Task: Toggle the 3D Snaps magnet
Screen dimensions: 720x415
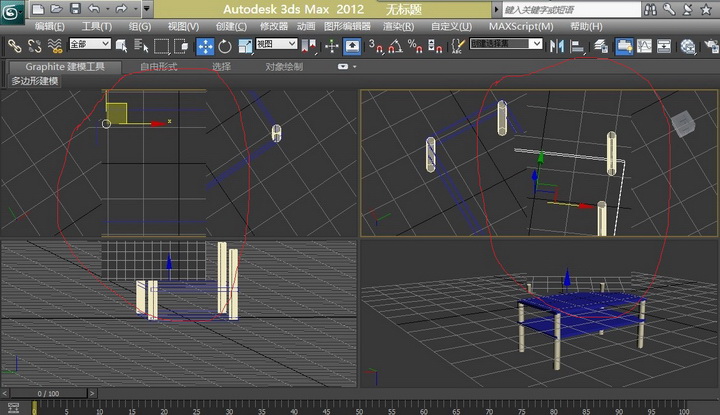Action: click(x=376, y=46)
